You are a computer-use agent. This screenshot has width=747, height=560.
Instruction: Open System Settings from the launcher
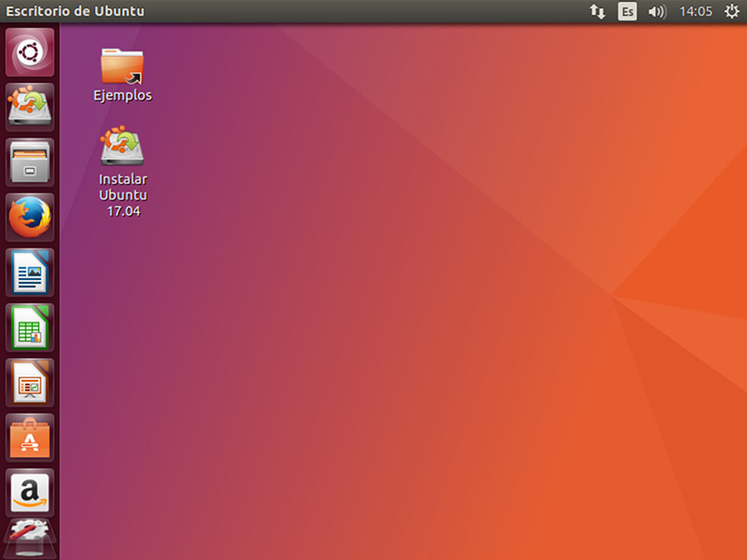click(x=29, y=542)
